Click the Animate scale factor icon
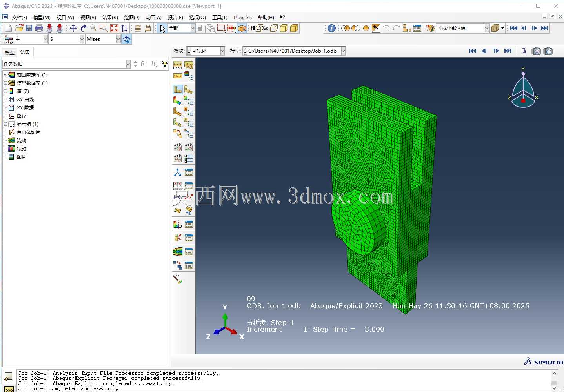Image resolution: width=564 pixels, height=392 pixels. (178, 147)
